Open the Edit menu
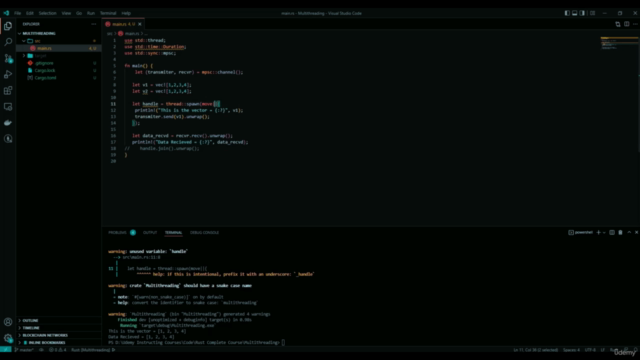 click(x=30, y=13)
